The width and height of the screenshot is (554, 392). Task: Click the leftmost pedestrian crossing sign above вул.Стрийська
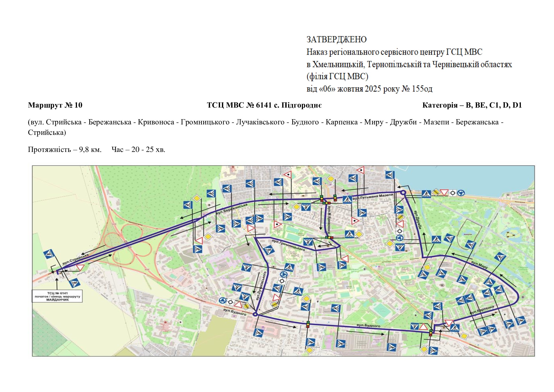49,254
